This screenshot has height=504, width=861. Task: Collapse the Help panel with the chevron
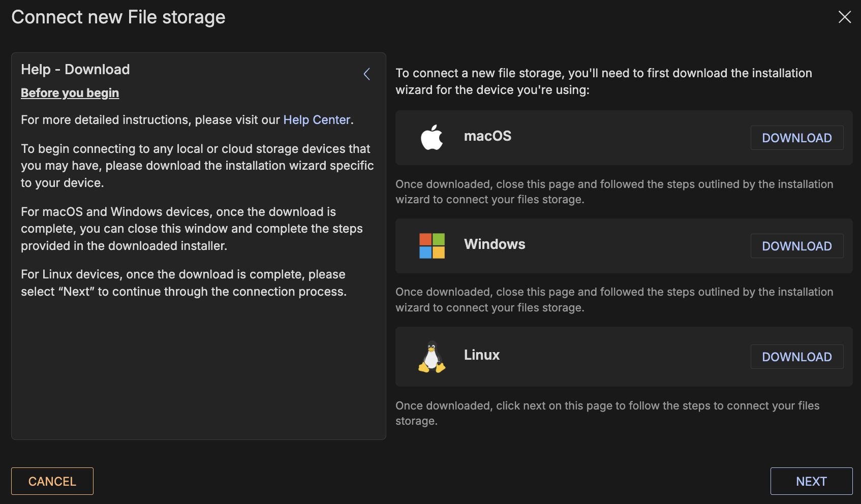click(366, 74)
